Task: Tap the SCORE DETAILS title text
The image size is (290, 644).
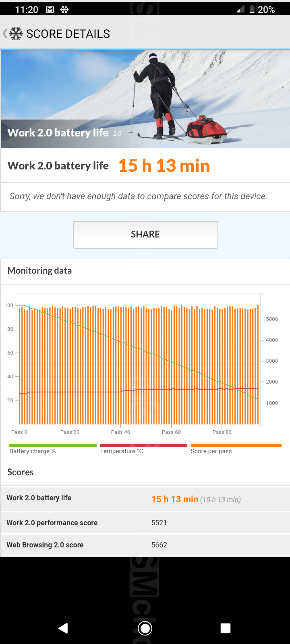Action: [x=68, y=34]
